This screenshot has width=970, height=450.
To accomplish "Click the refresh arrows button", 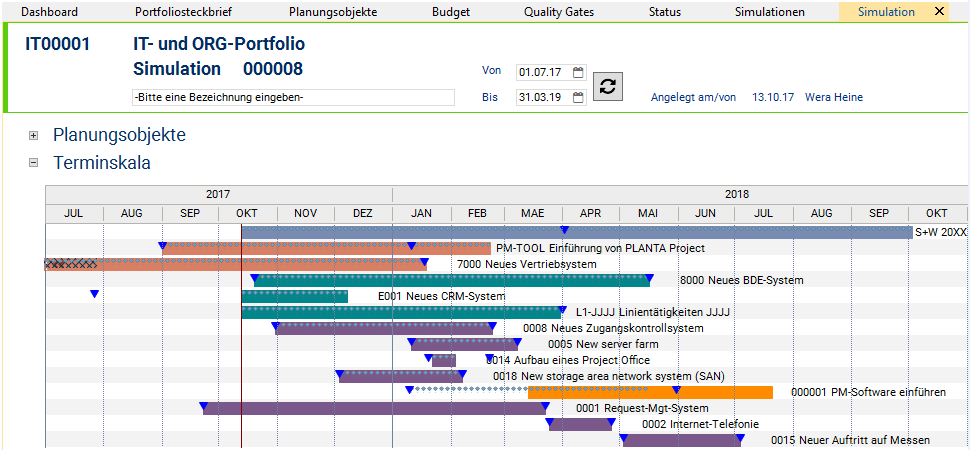I will (608, 86).
